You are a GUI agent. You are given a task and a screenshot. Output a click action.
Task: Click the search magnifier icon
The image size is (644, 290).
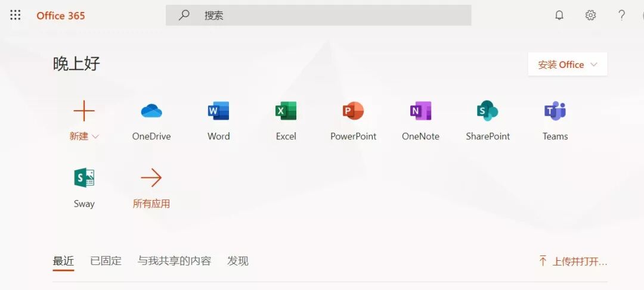point(184,15)
